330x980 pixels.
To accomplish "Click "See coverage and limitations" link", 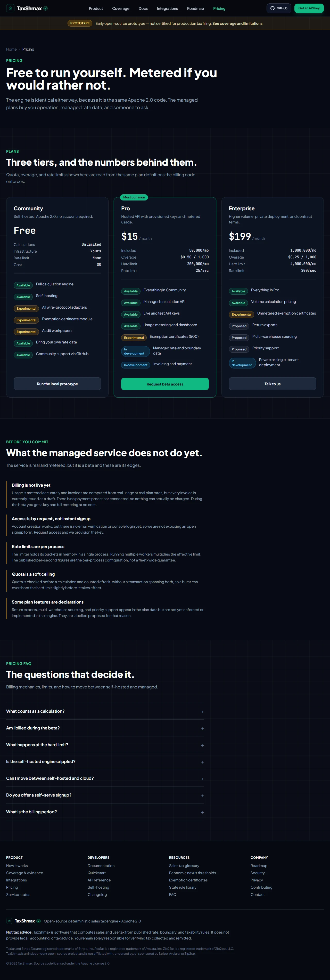I will (237, 23).
